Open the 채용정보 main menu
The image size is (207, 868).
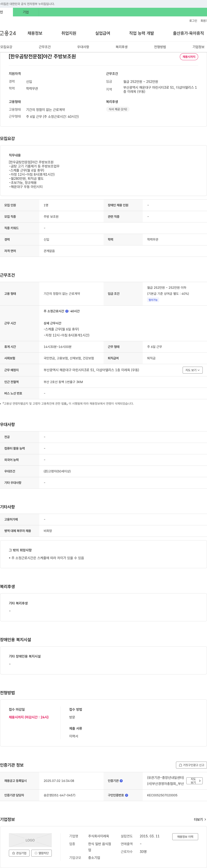tap(35, 33)
